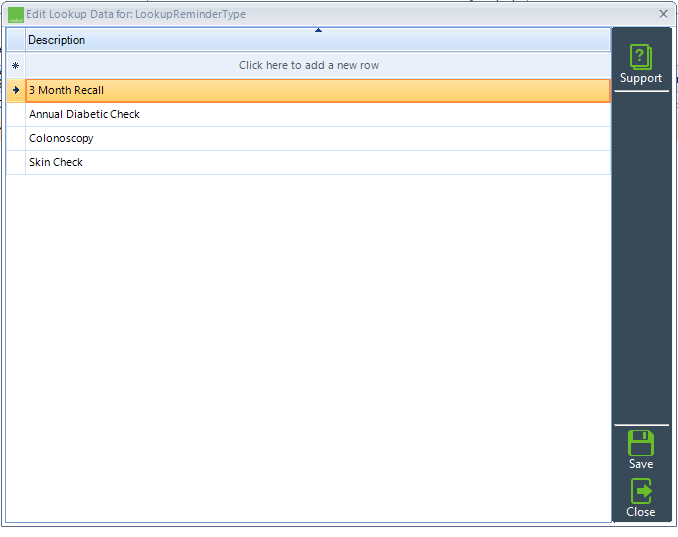Click the sort arrow above Description header
Screen dimensions: 678x537
click(x=318, y=31)
